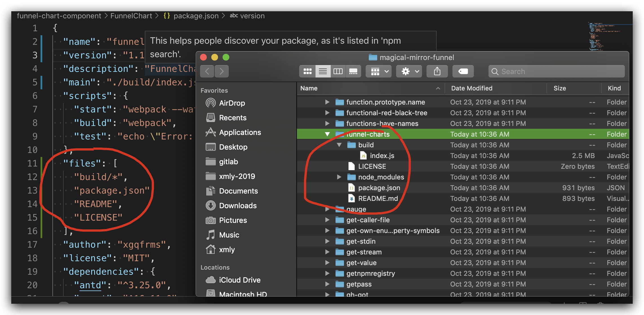Select the package.json file in funnel-charts
The width and height of the screenshot is (644, 315).
click(378, 188)
